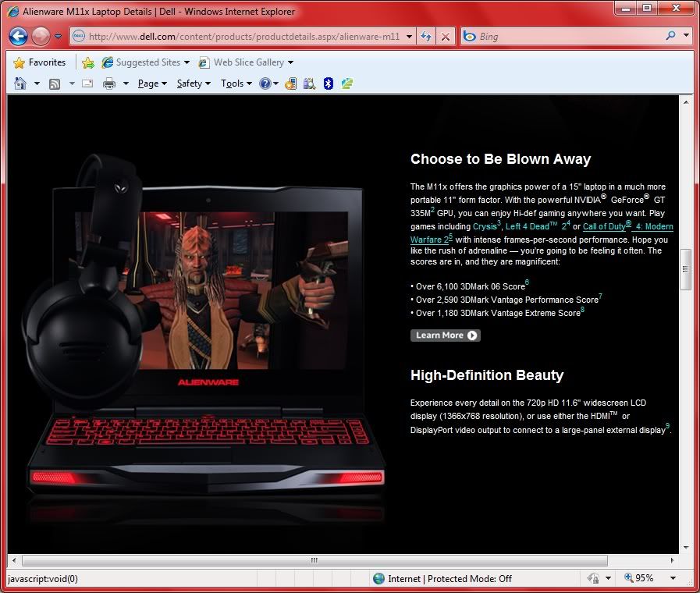
Task: Click the padlock security status icon
Action: point(593,579)
